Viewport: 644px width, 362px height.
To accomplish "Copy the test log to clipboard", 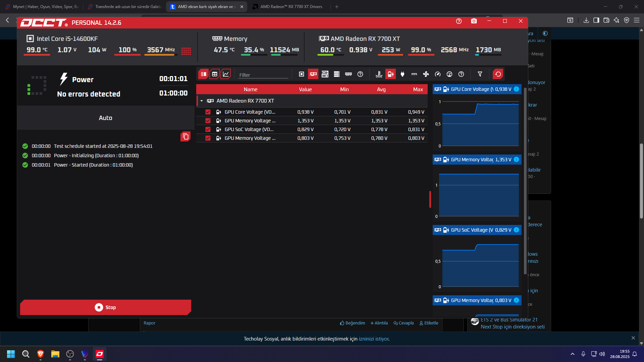I will (x=185, y=136).
